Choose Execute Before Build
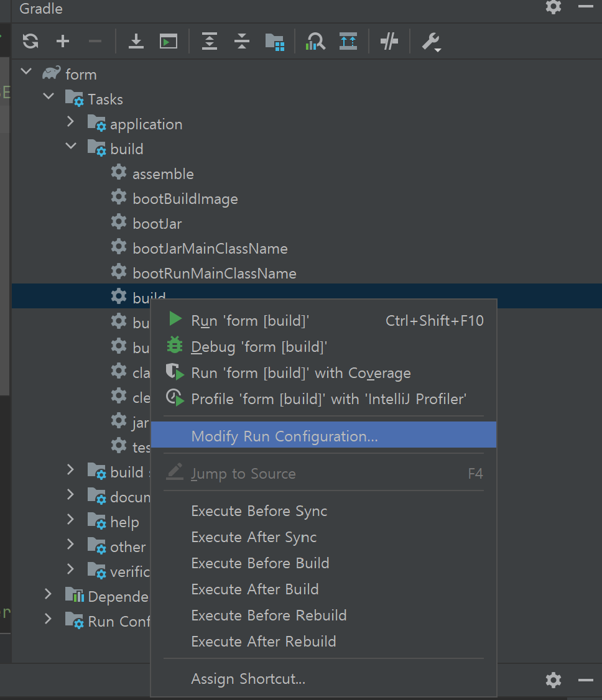Screen dimensions: 602x700 click(x=324, y=563)
